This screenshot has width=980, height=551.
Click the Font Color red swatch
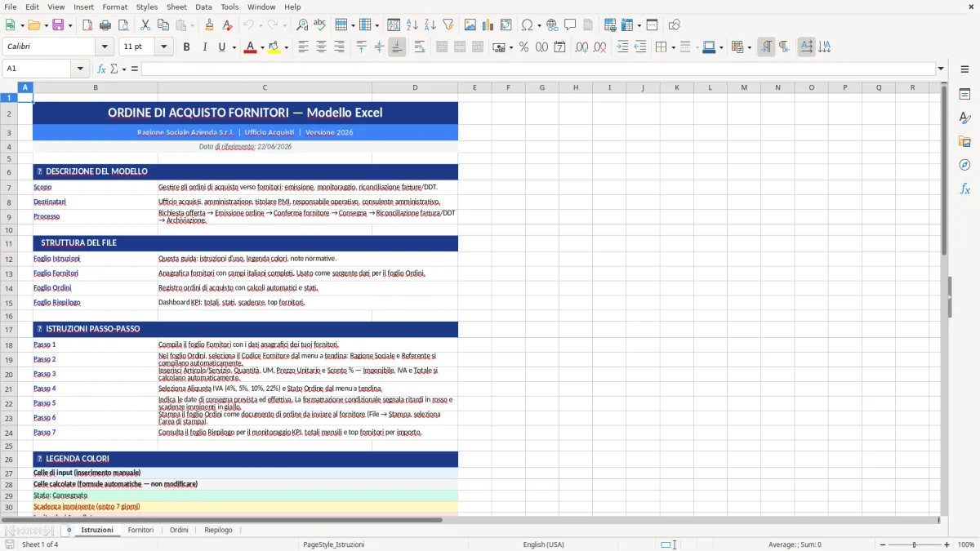249,47
